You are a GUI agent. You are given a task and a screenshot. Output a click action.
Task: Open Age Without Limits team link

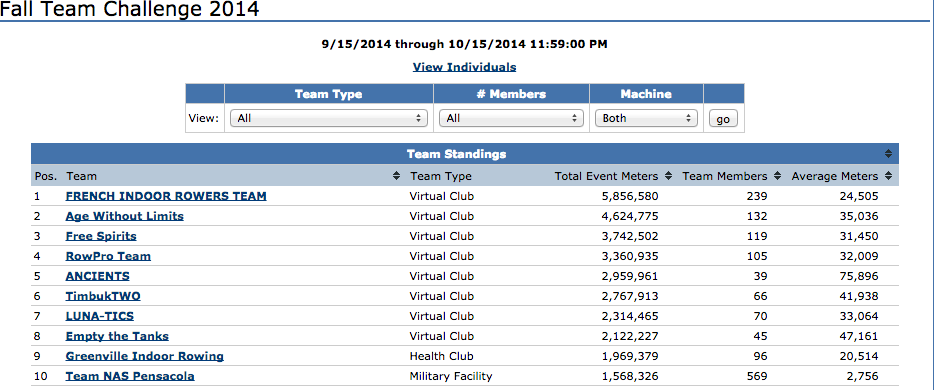coord(124,216)
